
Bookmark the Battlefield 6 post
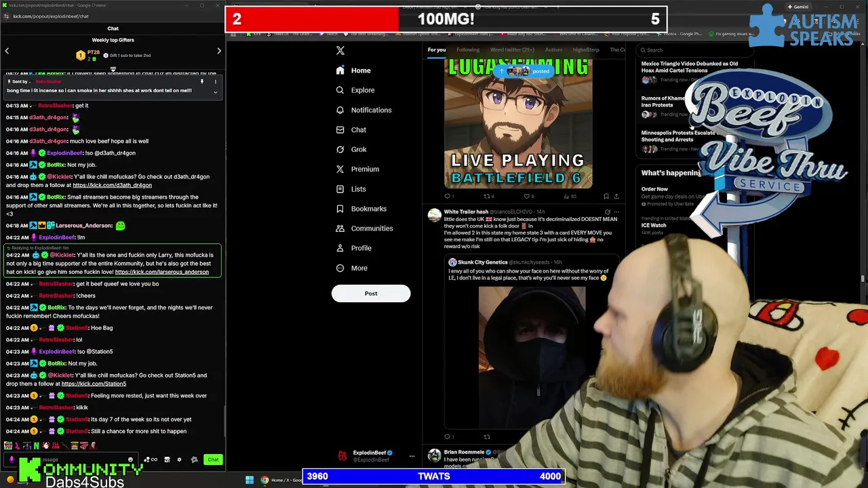(x=606, y=197)
